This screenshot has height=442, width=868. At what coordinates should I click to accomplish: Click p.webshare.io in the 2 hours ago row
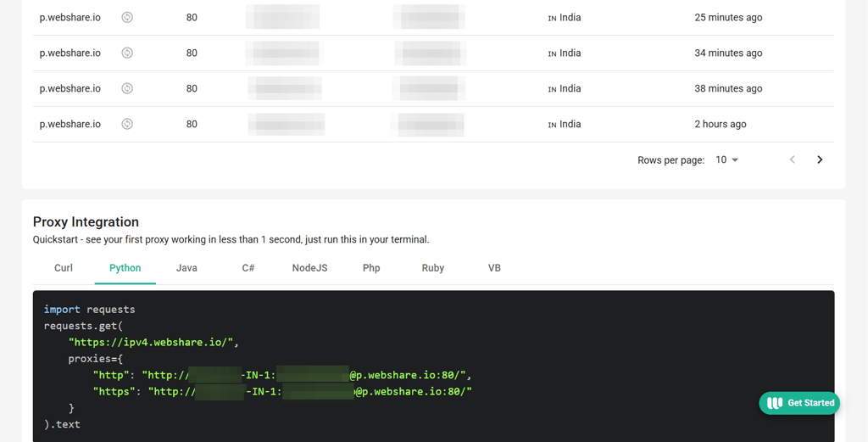coord(70,124)
